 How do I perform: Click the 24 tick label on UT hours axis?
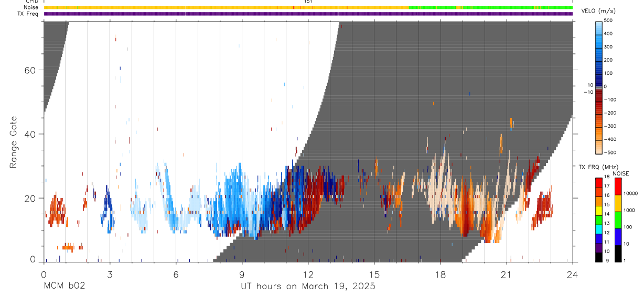(572, 274)
